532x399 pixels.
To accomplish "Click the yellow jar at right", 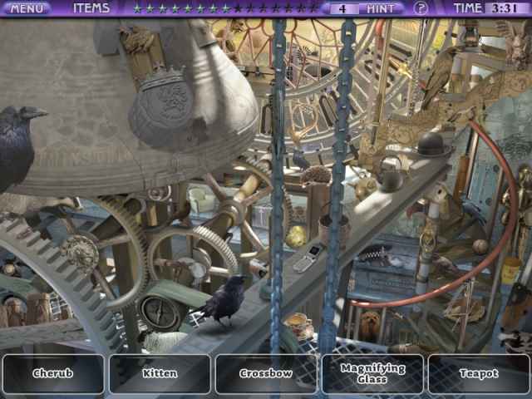I will pos(511,270).
